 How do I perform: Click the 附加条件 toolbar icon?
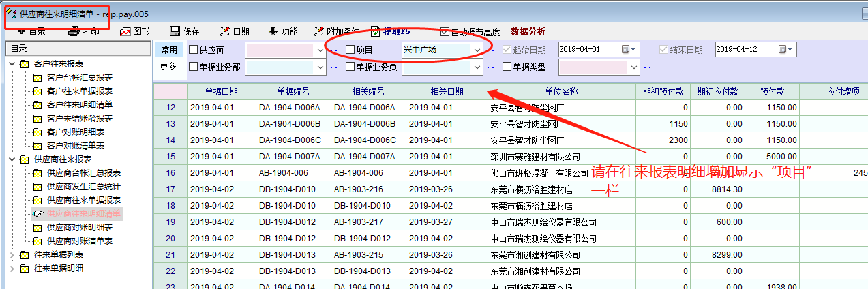point(318,31)
